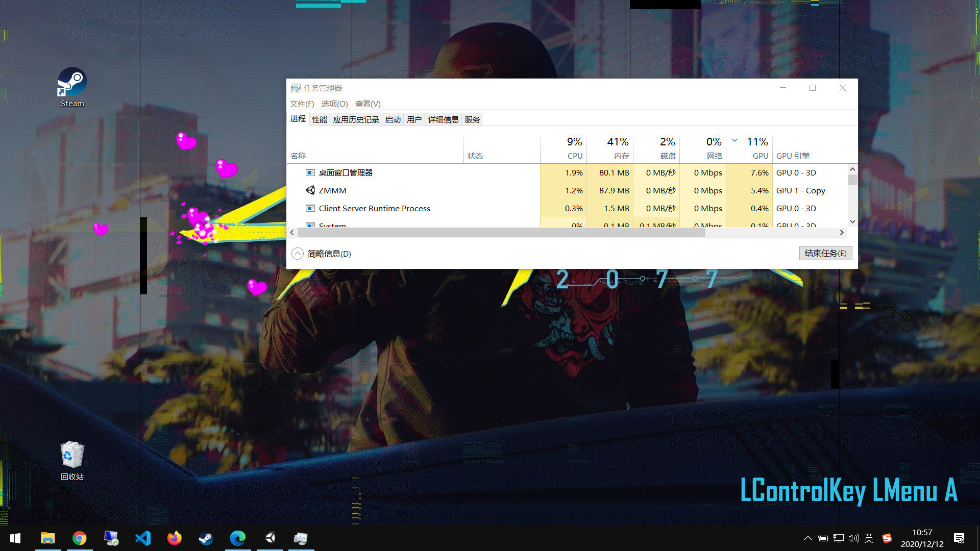Open Google Chrome from the taskbar
The width and height of the screenshot is (980, 551).
80,538
